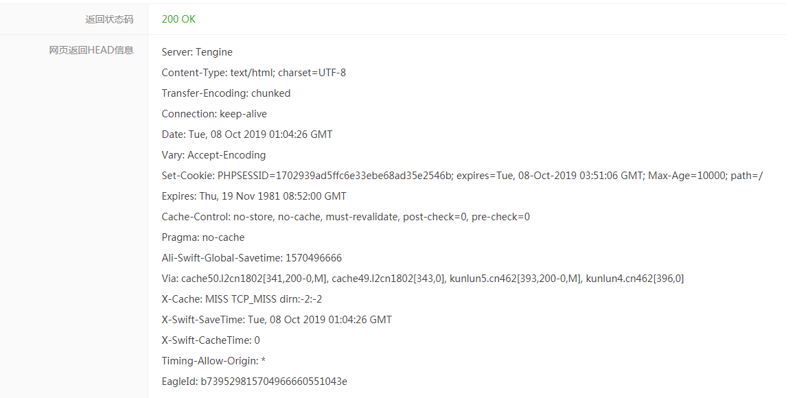Select the Server: Tengine header line
This screenshot has height=398, width=799.
[197, 52]
